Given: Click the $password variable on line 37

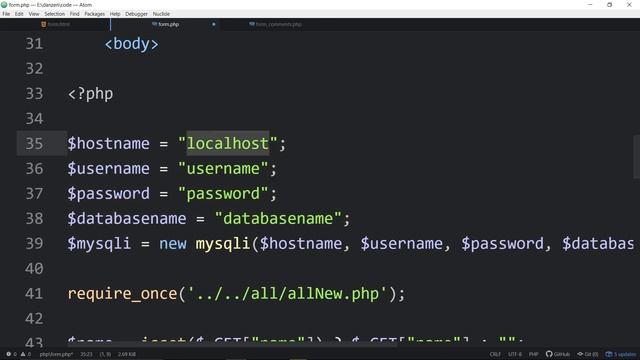Looking at the screenshot, I should [109, 193].
